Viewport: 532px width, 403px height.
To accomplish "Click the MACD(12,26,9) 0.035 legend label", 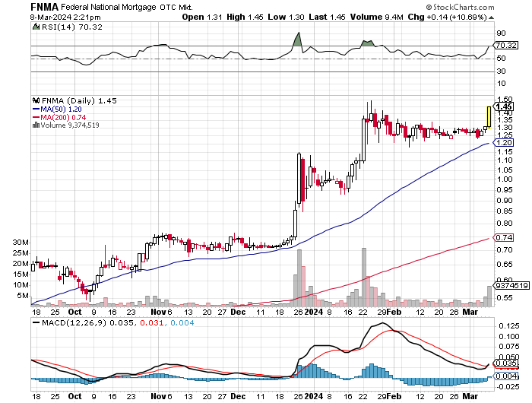I will click(x=87, y=322).
